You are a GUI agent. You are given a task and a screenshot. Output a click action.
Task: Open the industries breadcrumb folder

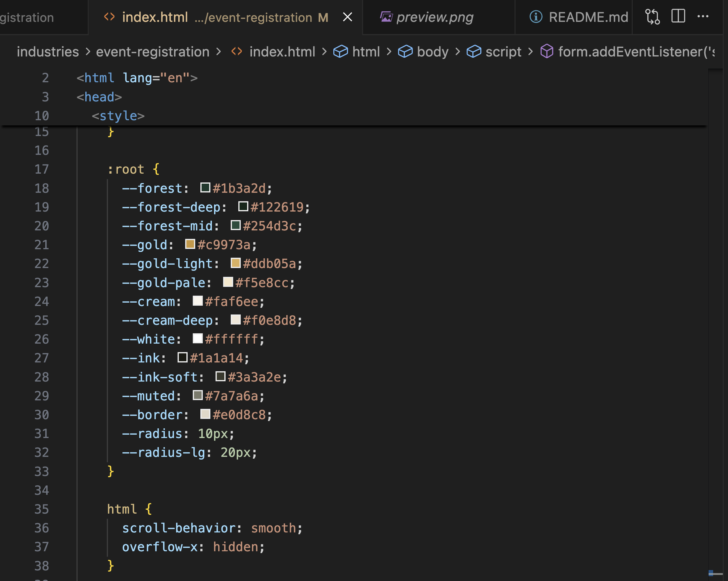click(x=48, y=52)
